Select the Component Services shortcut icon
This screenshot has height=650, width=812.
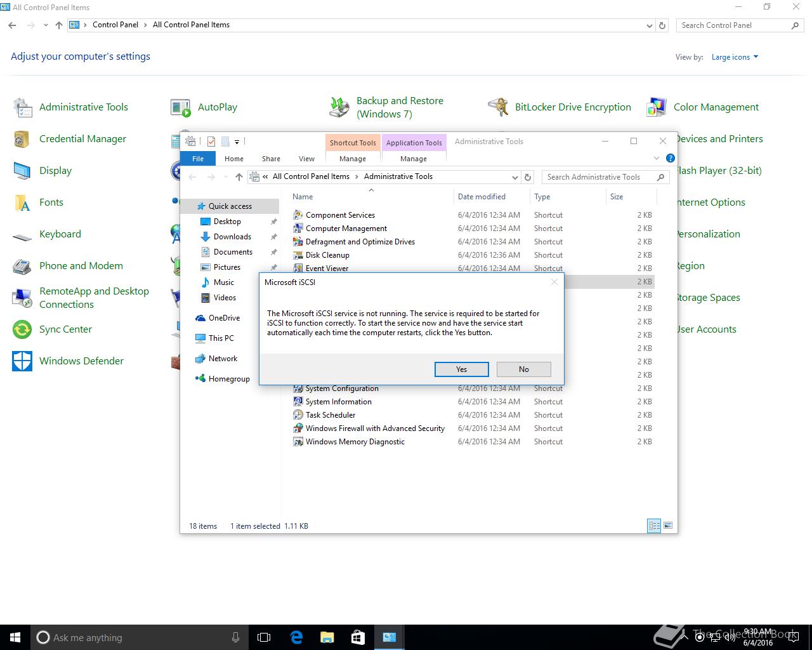coord(298,215)
